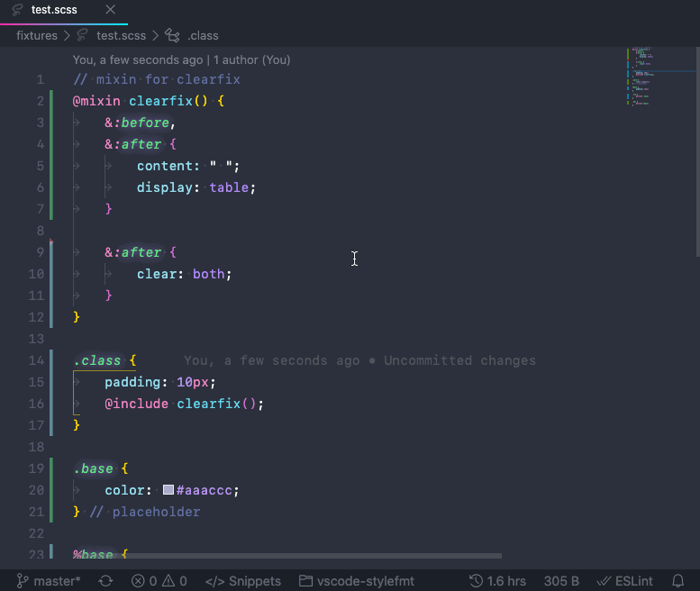Click the clear property on line 10
The image size is (700, 591).
pos(157,274)
